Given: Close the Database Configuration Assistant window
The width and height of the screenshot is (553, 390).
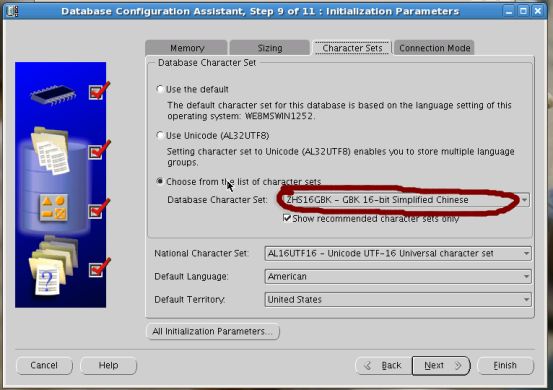Looking at the screenshot, I should [538, 11].
